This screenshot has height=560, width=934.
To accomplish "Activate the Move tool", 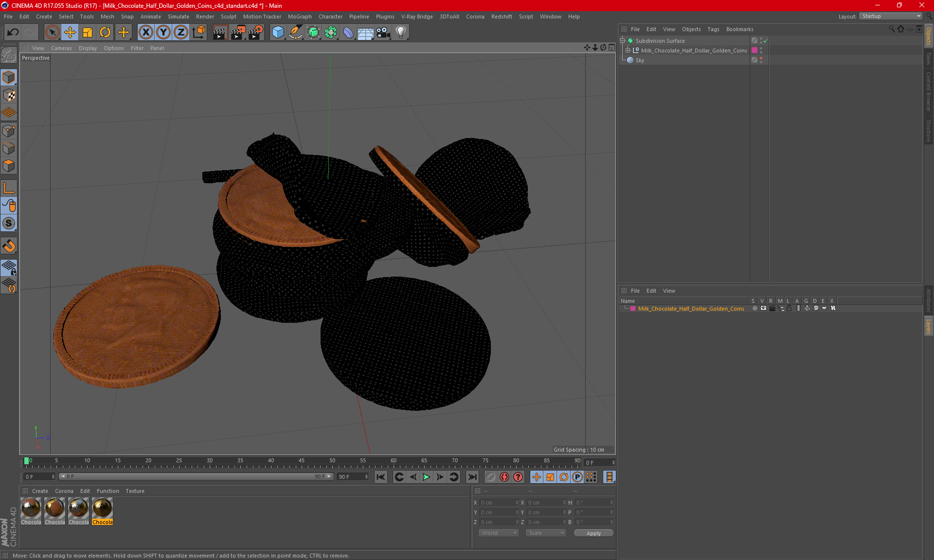I will 70,32.
